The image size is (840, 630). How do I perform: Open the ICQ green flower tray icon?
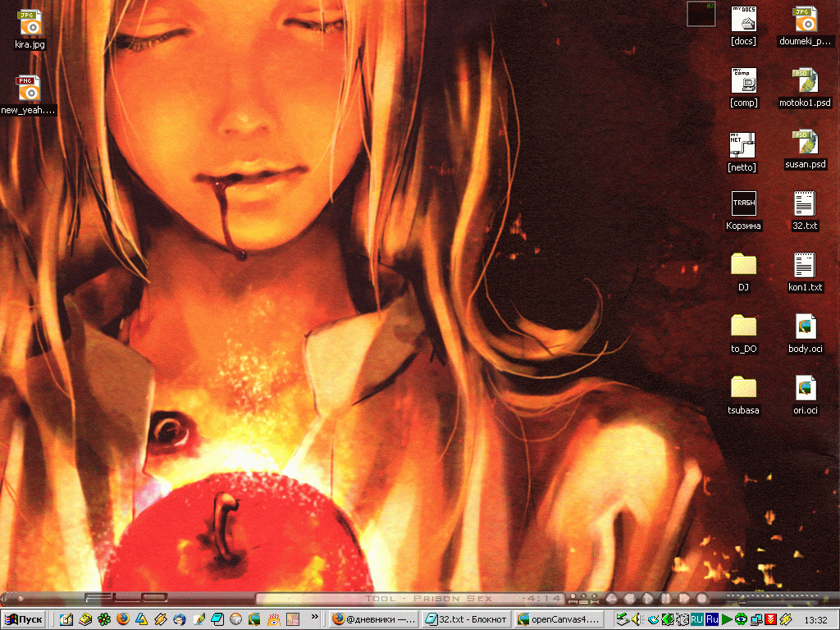(x=741, y=620)
